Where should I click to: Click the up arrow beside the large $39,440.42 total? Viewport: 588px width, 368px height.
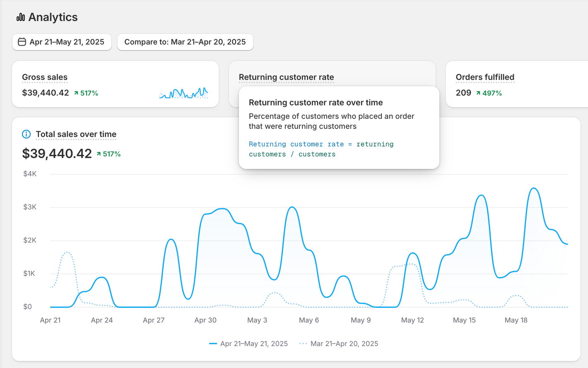pos(99,154)
